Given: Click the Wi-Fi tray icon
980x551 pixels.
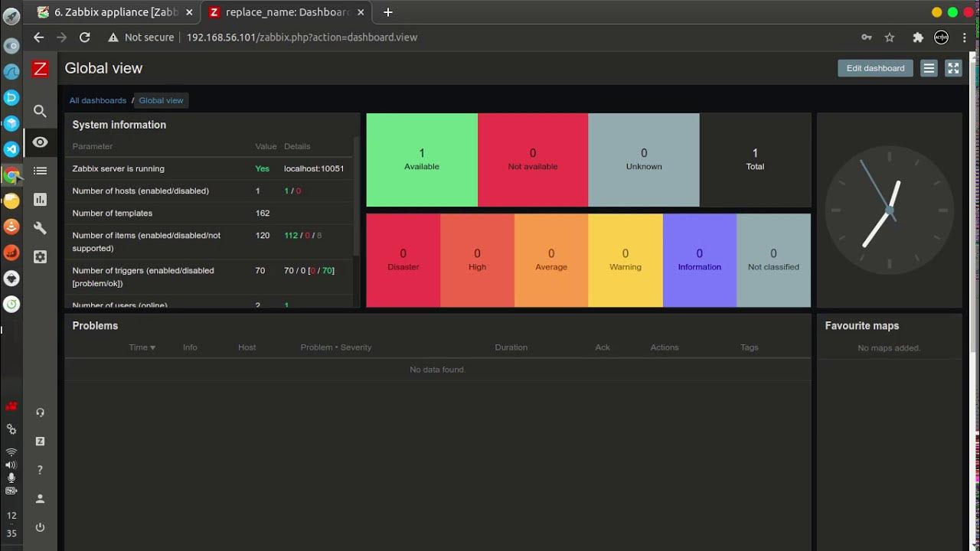Looking at the screenshot, I should pyautogui.click(x=11, y=452).
